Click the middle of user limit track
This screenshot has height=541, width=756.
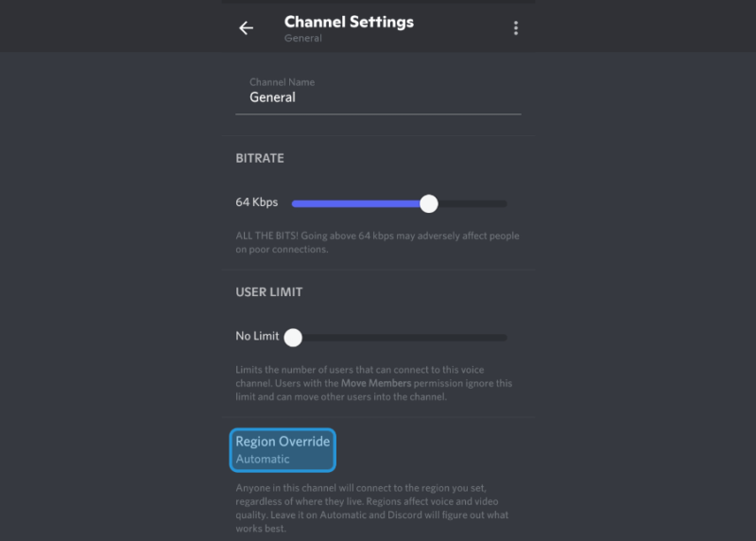pyautogui.click(x=400, y=338)
